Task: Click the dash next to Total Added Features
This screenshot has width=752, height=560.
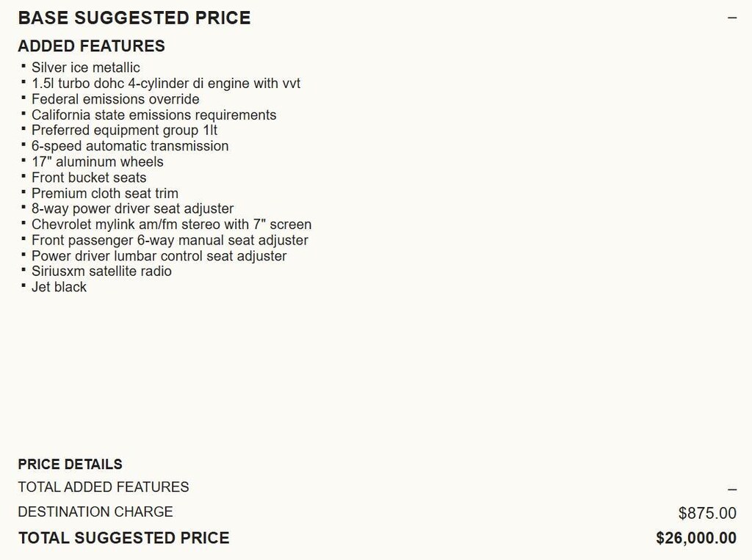Action: pyautogui.click(x=731, y=489)
